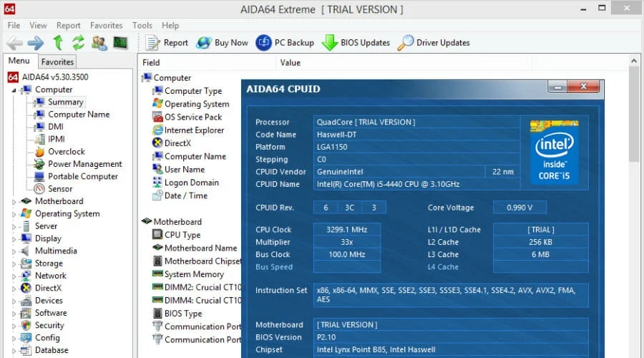Screen dimensions: 644x358
Task: Select Config in the tree
Action: pos(47,337)
